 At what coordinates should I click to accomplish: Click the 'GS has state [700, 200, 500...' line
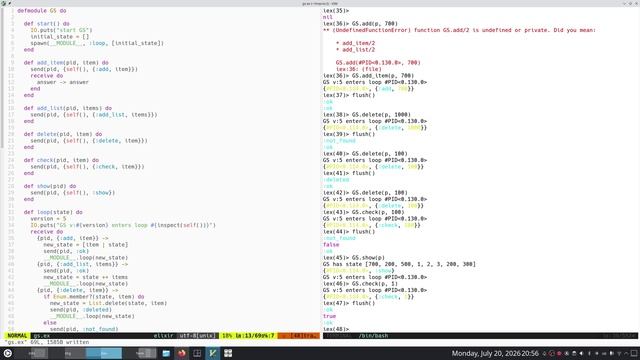[399, 264]
